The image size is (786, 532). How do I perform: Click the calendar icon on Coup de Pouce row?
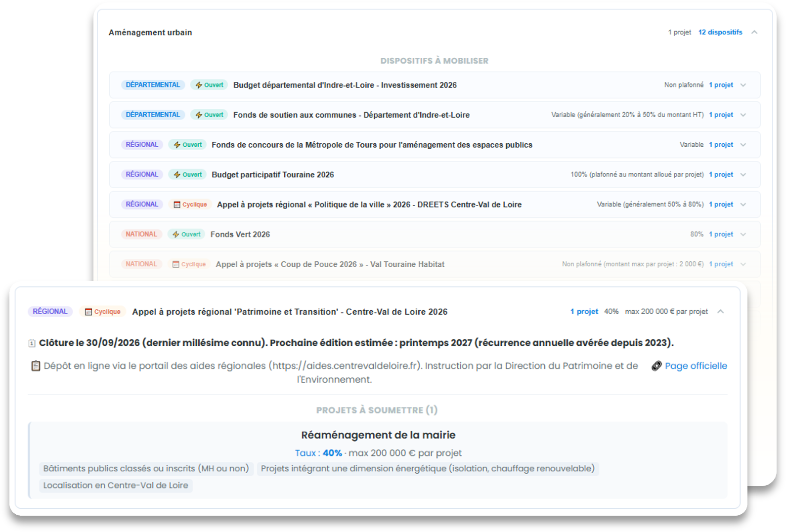coord(176,264)
